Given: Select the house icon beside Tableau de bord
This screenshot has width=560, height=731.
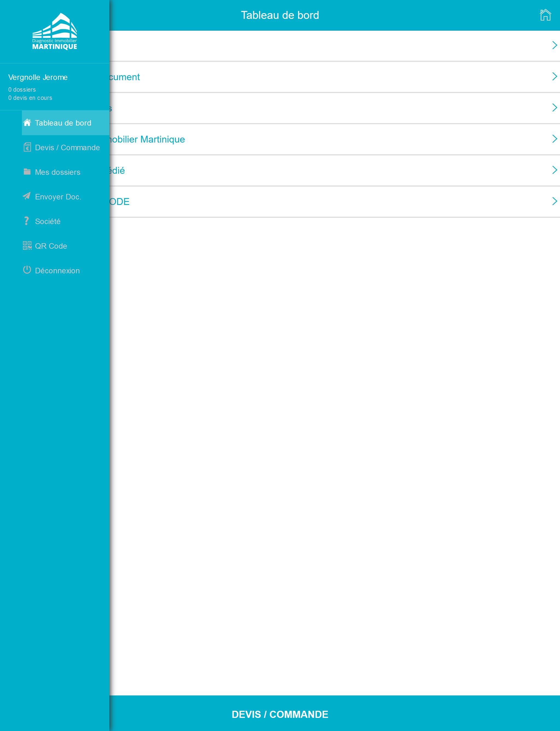Looking at the screenshot, I should pos(27,122).
